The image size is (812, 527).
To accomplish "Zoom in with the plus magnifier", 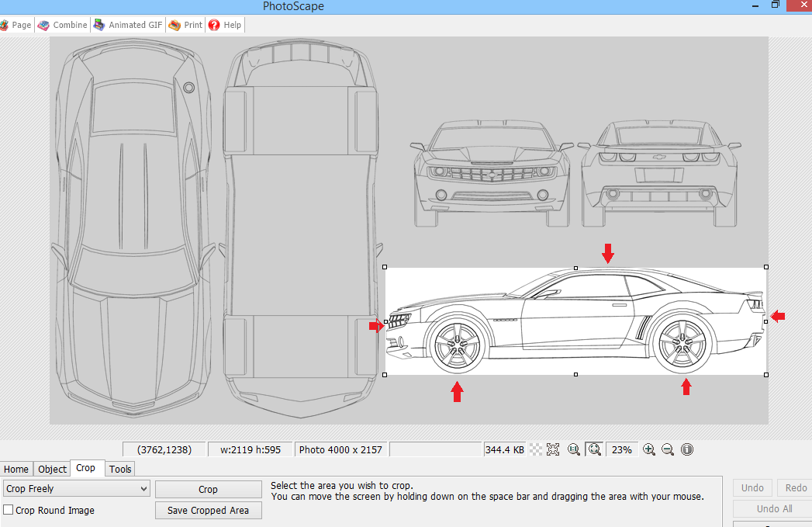I will 649,449.
